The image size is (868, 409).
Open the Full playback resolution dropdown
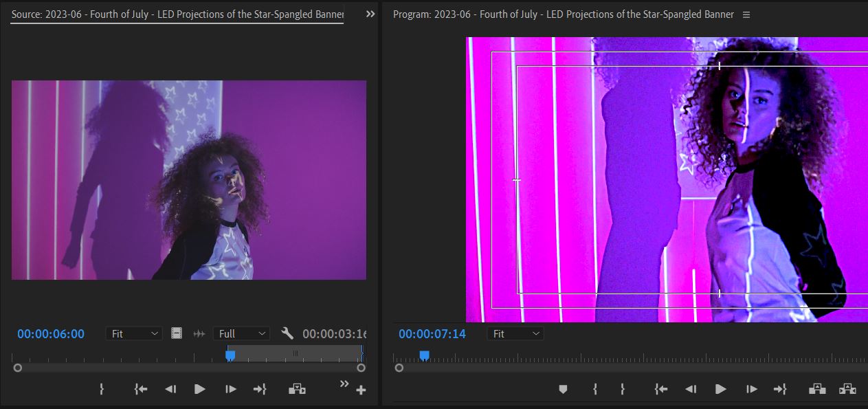(241, 333)
